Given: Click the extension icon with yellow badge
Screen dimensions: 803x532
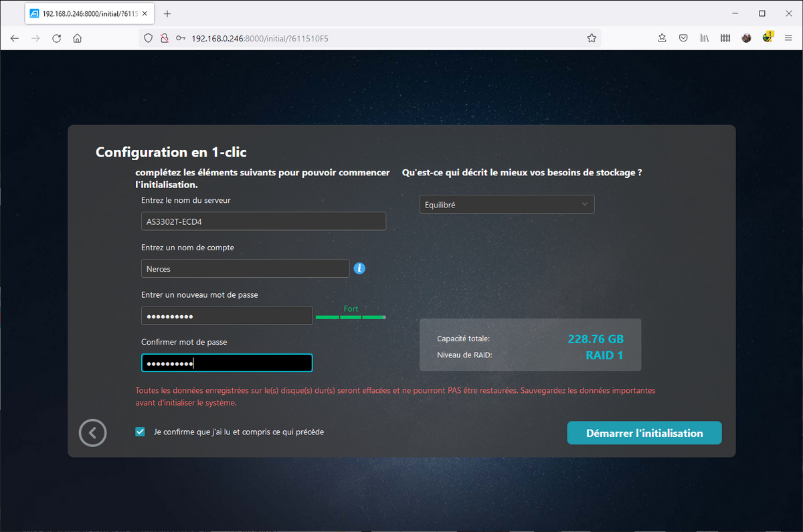Looking at the screenshot, I should (x=768, y=37).
